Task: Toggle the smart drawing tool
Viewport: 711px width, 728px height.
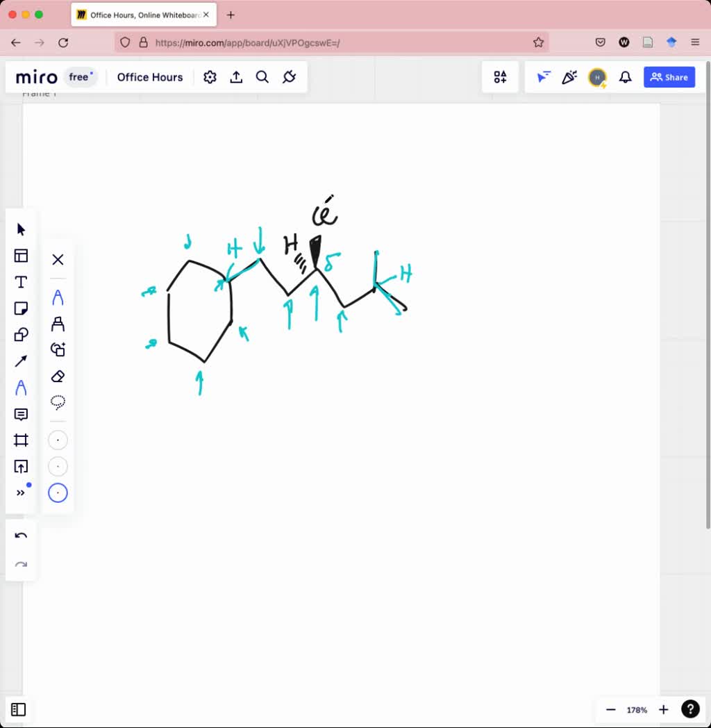Action: (58, 350)
